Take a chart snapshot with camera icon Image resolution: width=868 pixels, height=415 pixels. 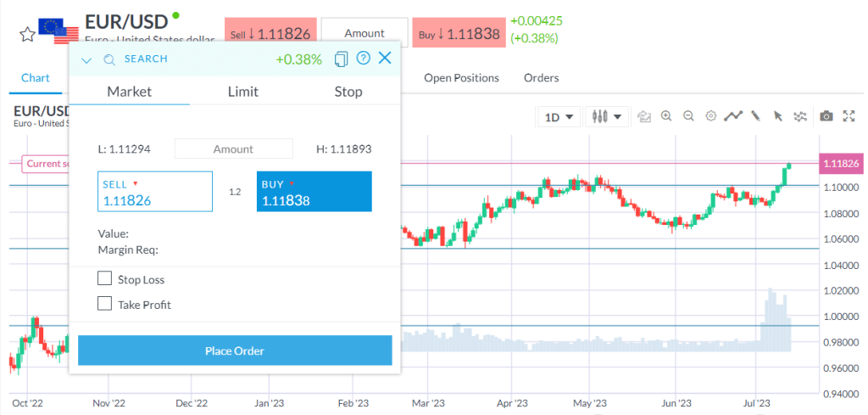coord(826,116)
